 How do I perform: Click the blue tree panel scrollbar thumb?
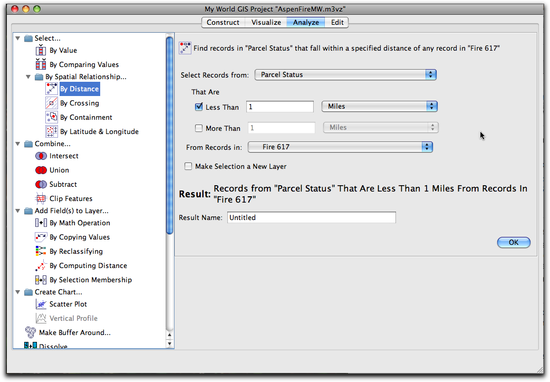tap(169, 135)
